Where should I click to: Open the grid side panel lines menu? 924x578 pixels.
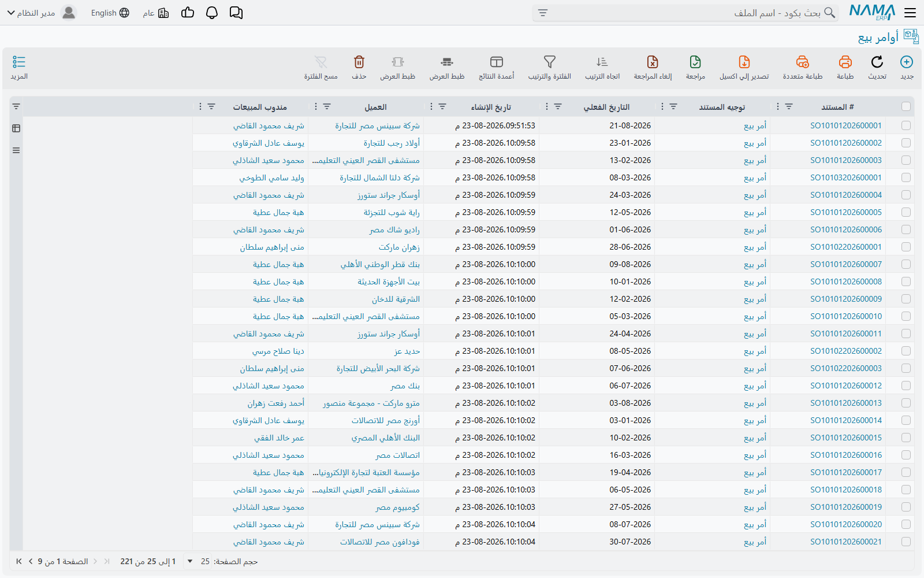click(16, 150)
